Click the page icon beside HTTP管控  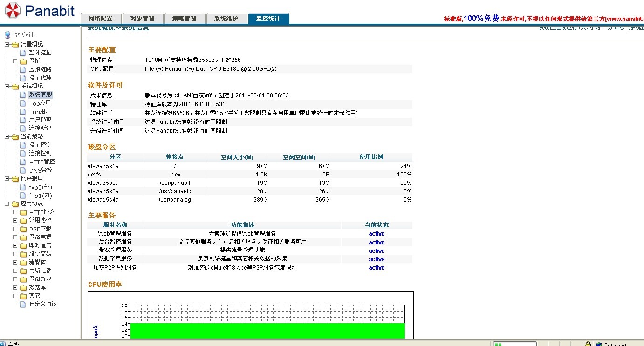tap(23, 162)
